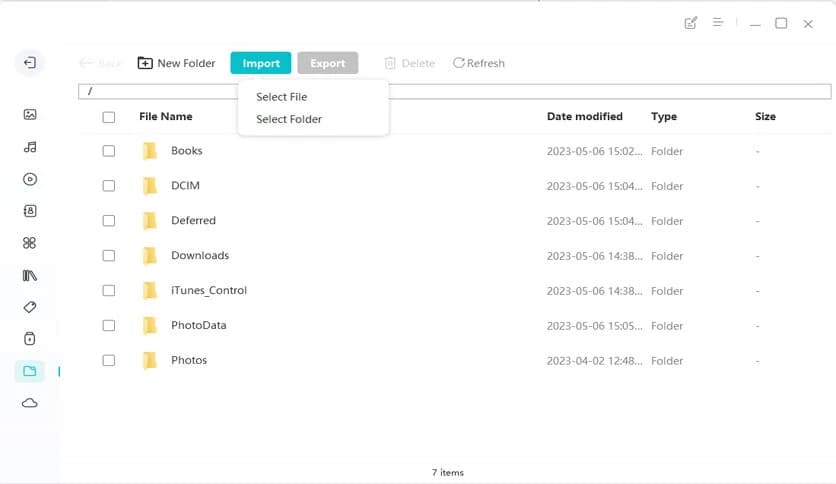Select the file manager folder icon in sidebar
Viewport: 836px width, 484px height.
click(x=30, y=371)
